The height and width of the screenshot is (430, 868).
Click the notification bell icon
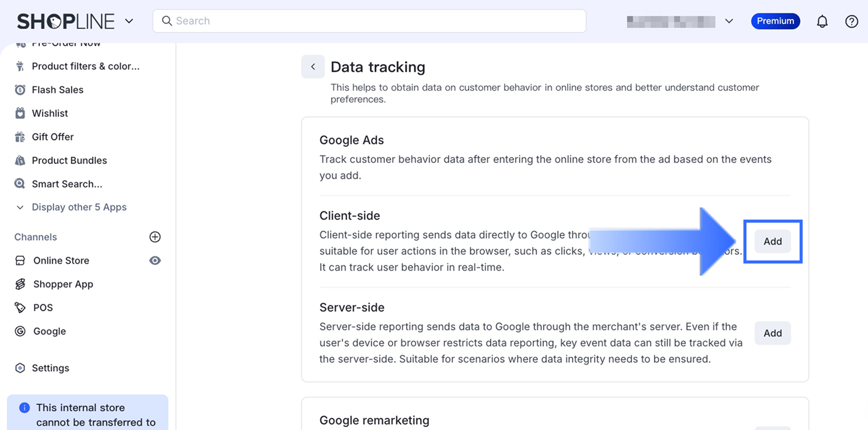822,21
